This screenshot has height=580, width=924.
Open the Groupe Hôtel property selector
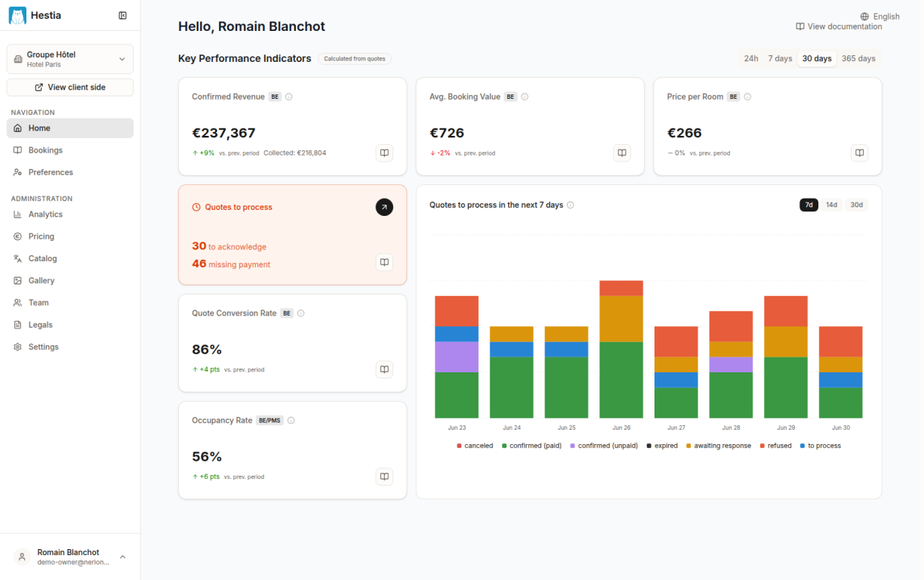(70, 59)
